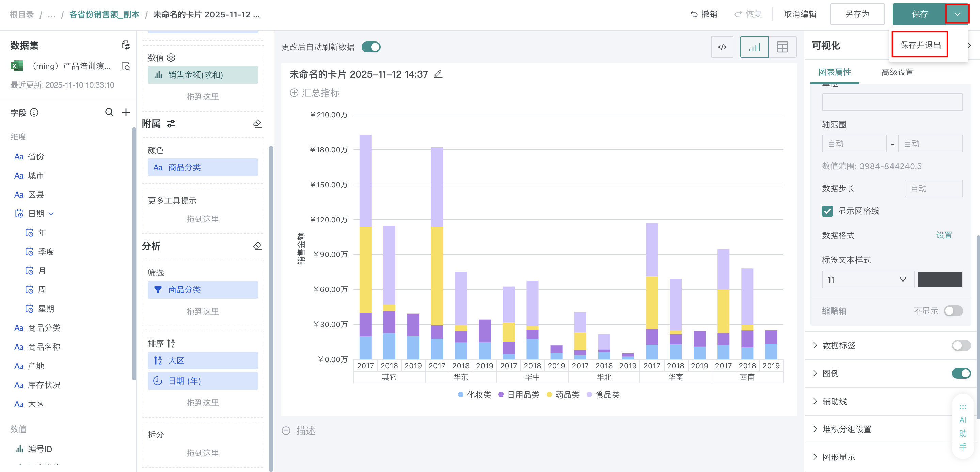The height and width of the screenshot is (472, 980).
Task: Expand the 辅助线 section
Action: (x=834, y=401)
